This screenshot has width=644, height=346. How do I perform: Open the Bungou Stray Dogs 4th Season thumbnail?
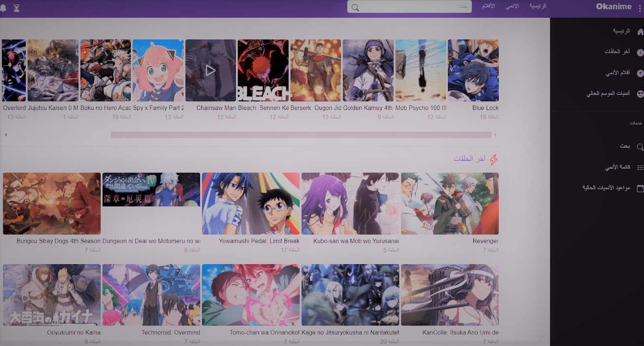coord(52,204)
